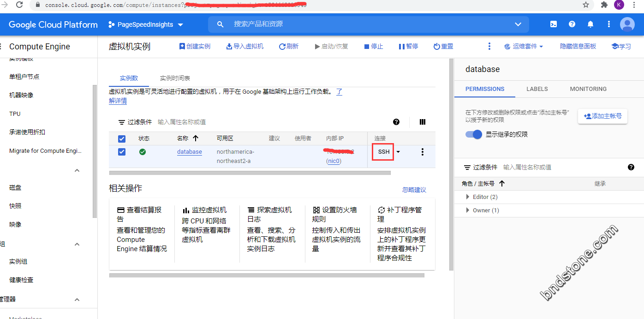Open the Chrome profile K icon
Viewport: 644px width, 319px height.
pos(619,5)
